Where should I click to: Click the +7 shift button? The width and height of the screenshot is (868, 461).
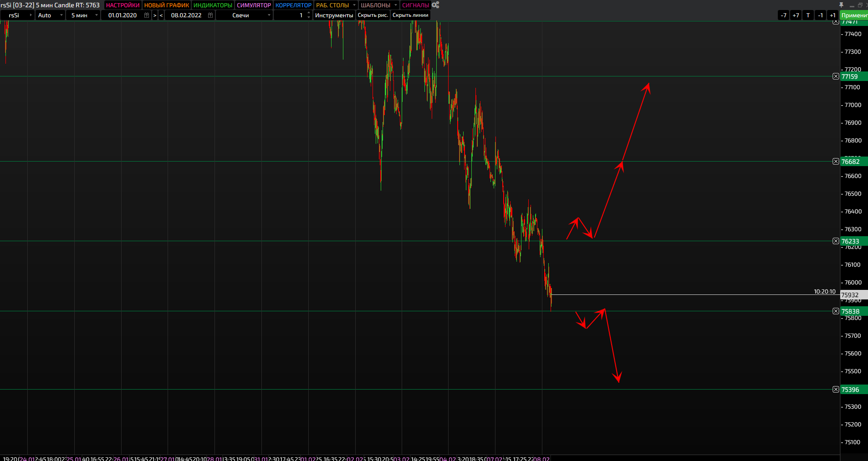[796, 15]
